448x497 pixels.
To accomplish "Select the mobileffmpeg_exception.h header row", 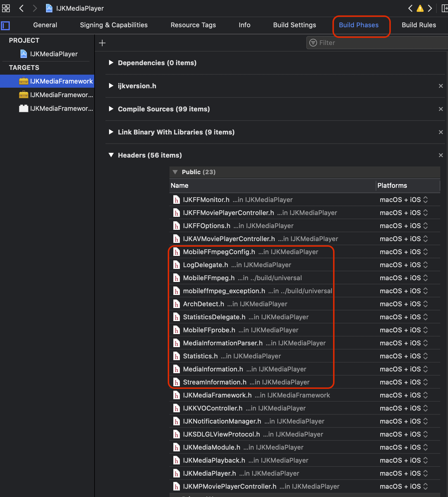I will 305,291.
